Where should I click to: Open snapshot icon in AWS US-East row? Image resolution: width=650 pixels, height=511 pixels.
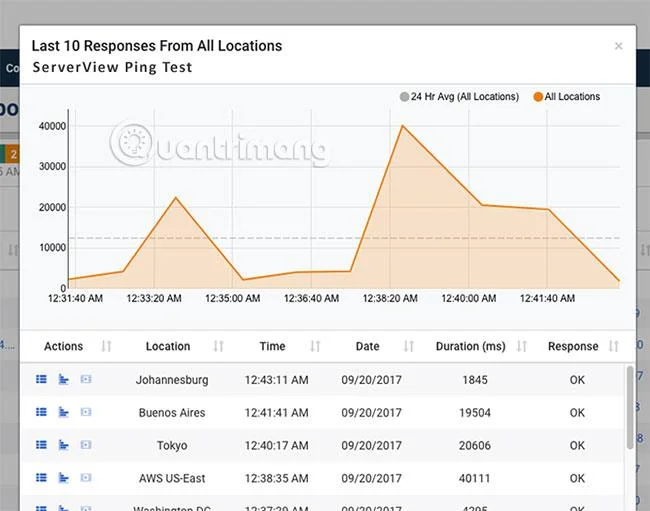pyautogui.click(x=86, y=477)
